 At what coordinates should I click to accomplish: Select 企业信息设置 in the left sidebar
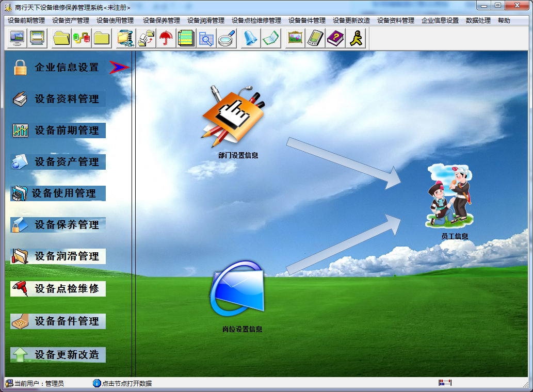point(58,67)
